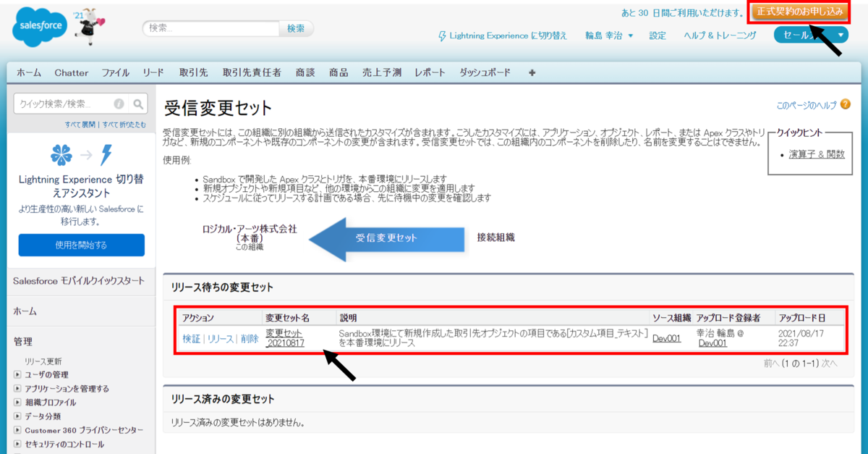Image resolution: width=868 pixels, height=454 pixels.
Task: Open page help via the orange question icon
Action: tap(846, 105)
